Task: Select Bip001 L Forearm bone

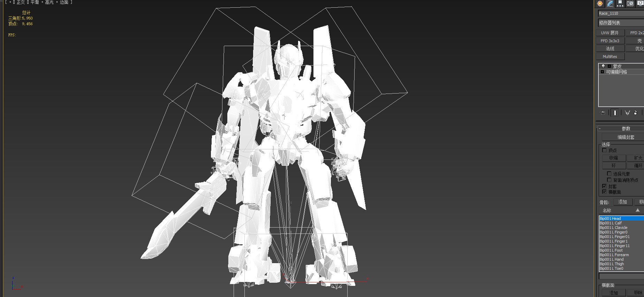Action: (x=621, y=255)
